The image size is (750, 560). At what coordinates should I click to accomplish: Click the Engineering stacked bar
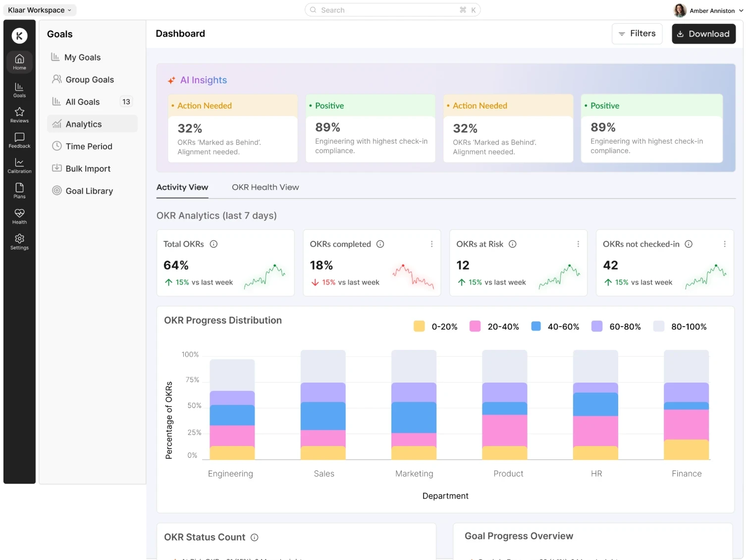(x=232, y=409)
